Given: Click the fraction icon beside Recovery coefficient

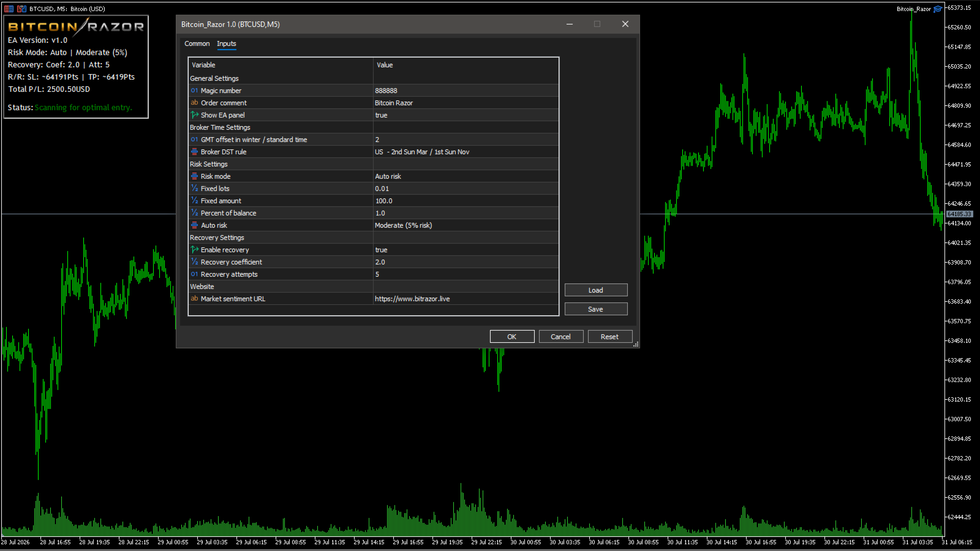Looking at the screenshot, I should coord(194,262).
